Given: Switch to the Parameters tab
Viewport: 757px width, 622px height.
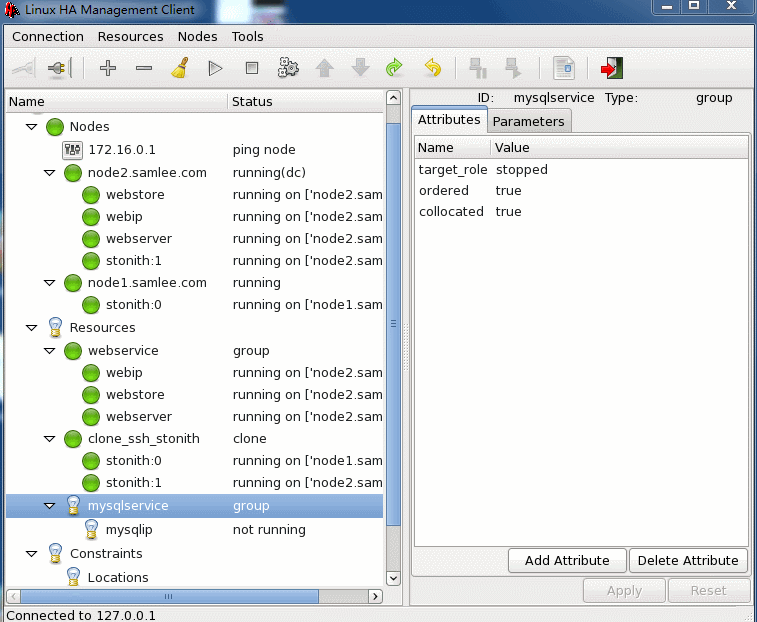Looking at the screenshot, I should [x=529, y=121].
